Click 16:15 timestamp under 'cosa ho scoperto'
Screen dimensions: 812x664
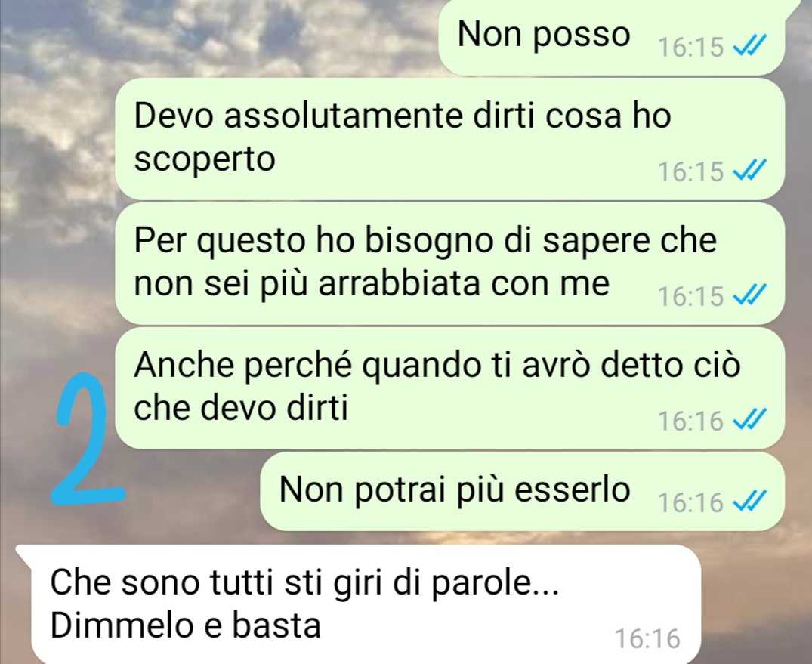(x=690, y=171)
